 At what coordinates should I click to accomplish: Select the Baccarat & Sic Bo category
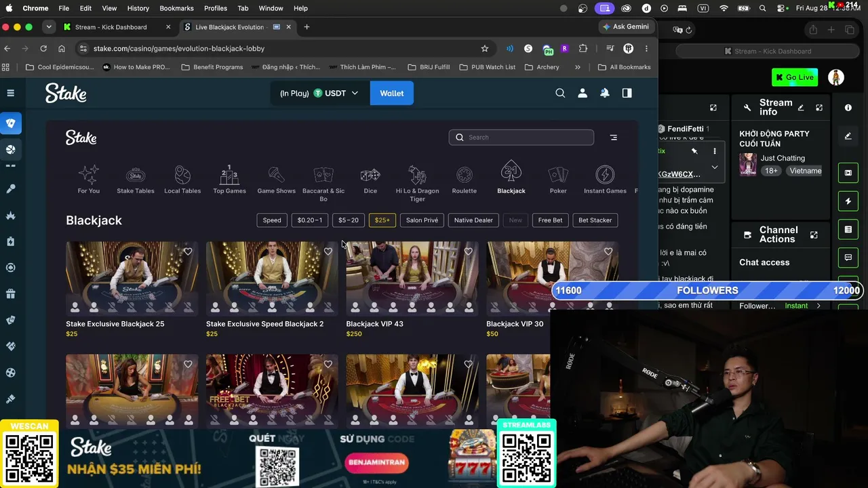tap(323, 184)
